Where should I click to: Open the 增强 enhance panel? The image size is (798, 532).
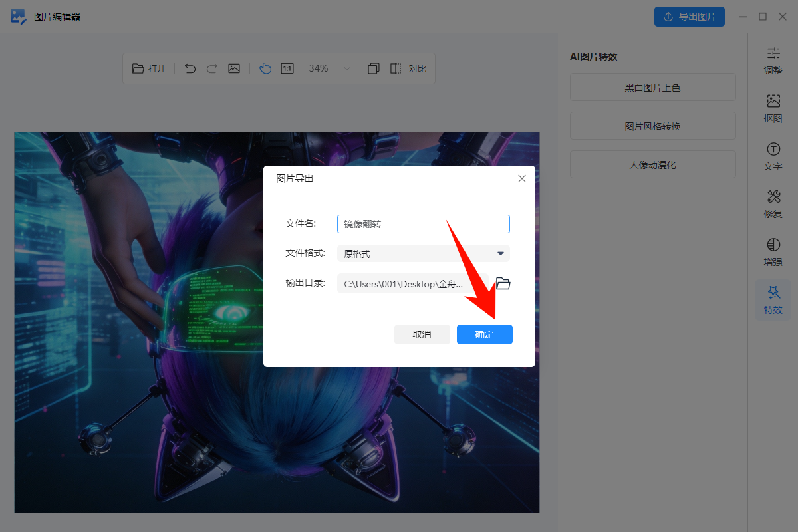[773, 252]
